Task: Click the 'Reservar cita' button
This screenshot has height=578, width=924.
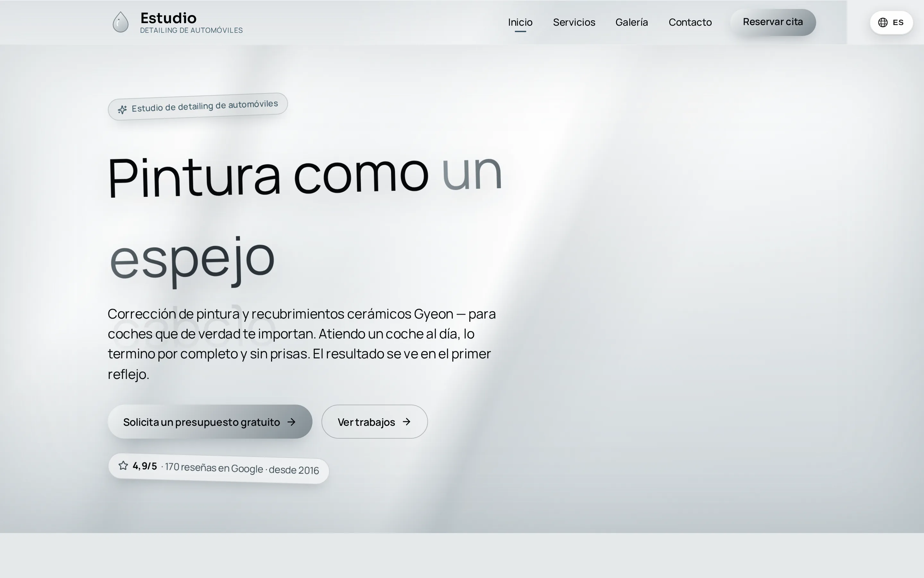Action: (773, 22)
